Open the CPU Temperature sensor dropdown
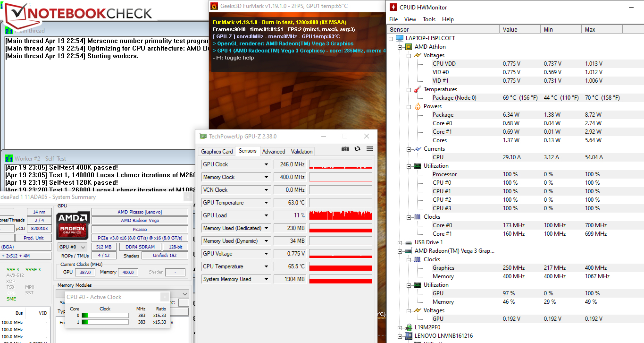Image resolution: width=644 pixels, height=343 pixels. (266, 266)
